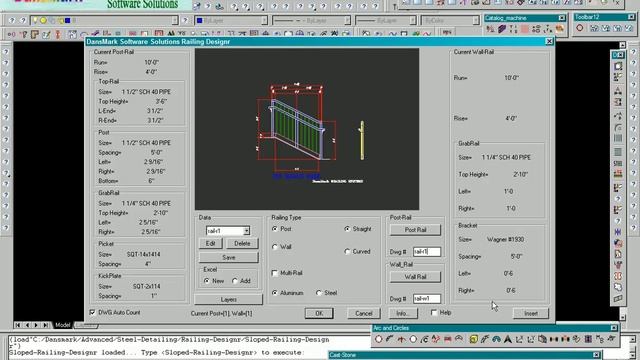This screenshot has width=640, height=360.
Task: Click the Wall Rail button
Action: coord(415,277)
